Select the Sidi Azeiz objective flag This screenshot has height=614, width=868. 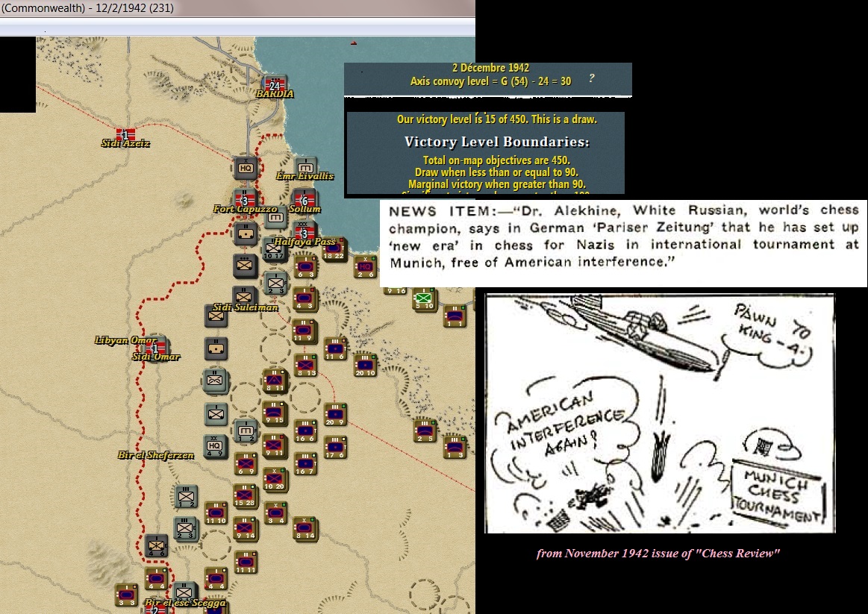(x=125, y=134)
